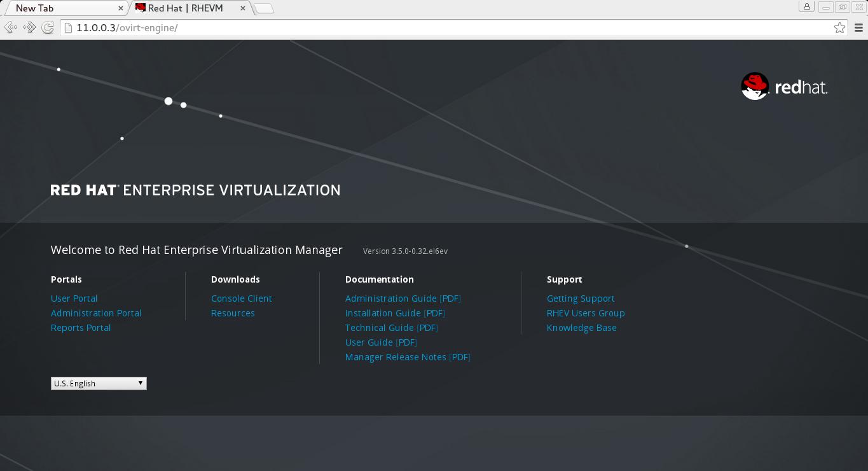Image resolution: width=868 pixels, height=471 pixels.
Task: View the Manager Release Notes
Action: point(396,357)
